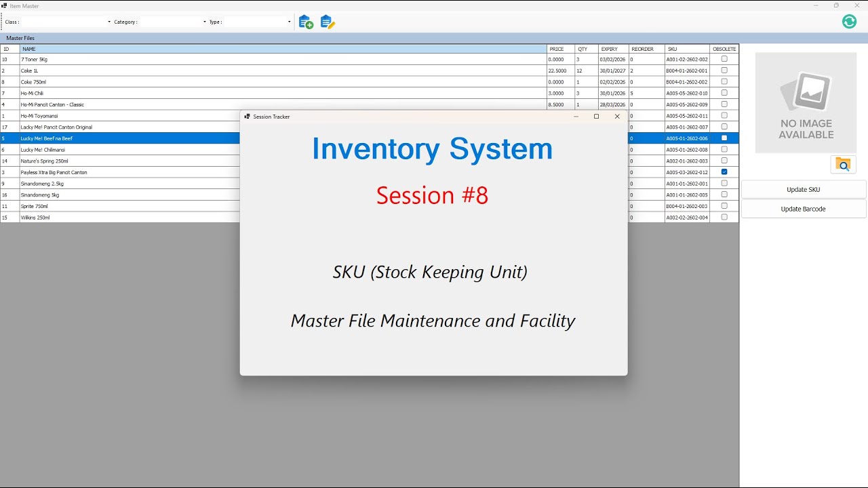Click the add new item clipboard icon
This screenshot has height=488, width=868.
click(x=306, y=22)
